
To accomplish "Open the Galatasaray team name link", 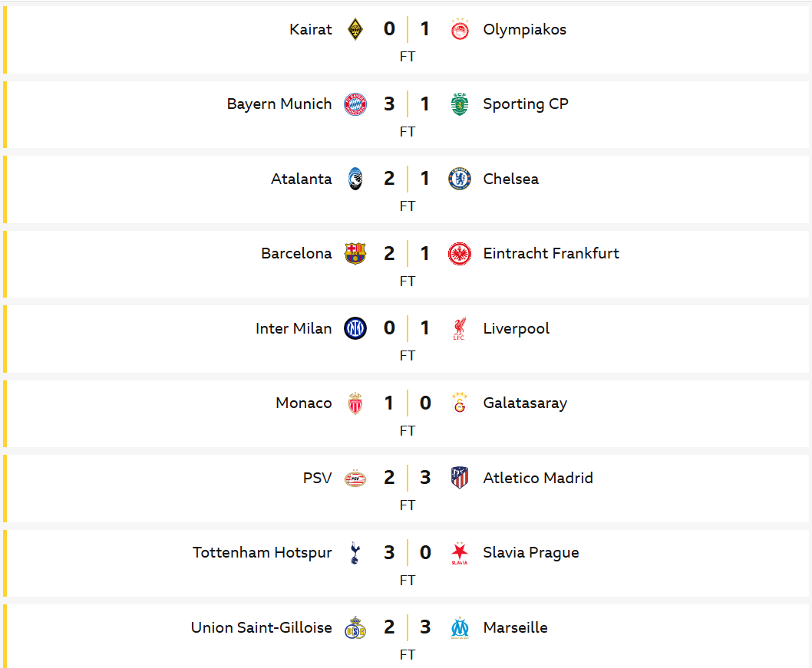I will [x=525, y=403].
